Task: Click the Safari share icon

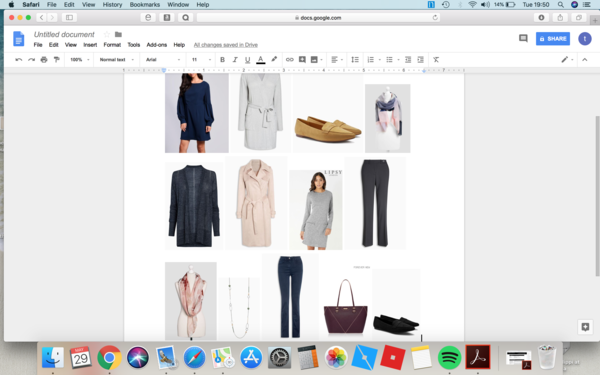Action: click(560, 18)
